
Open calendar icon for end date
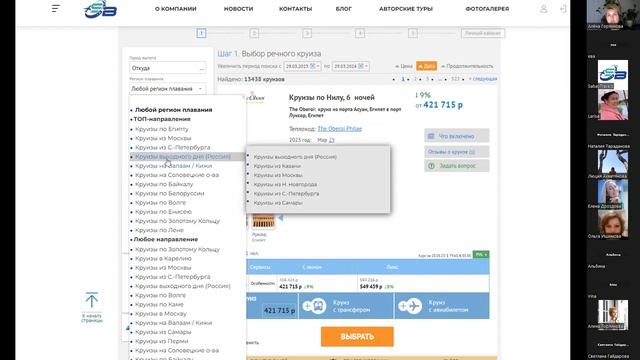tap(361, 66)
